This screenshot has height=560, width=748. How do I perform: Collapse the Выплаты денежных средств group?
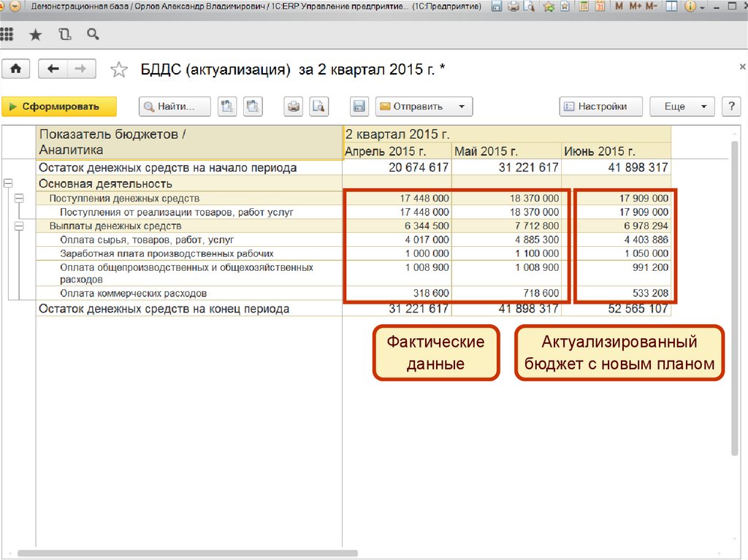point(19,226)
